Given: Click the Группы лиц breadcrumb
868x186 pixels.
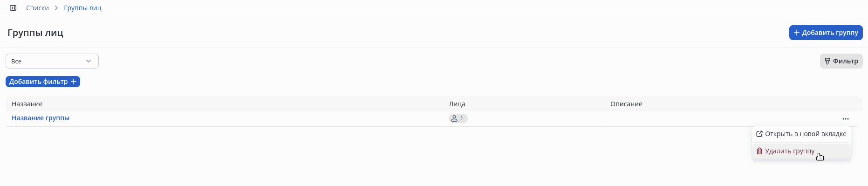Looking at the screenshot, I should [82, 8].
